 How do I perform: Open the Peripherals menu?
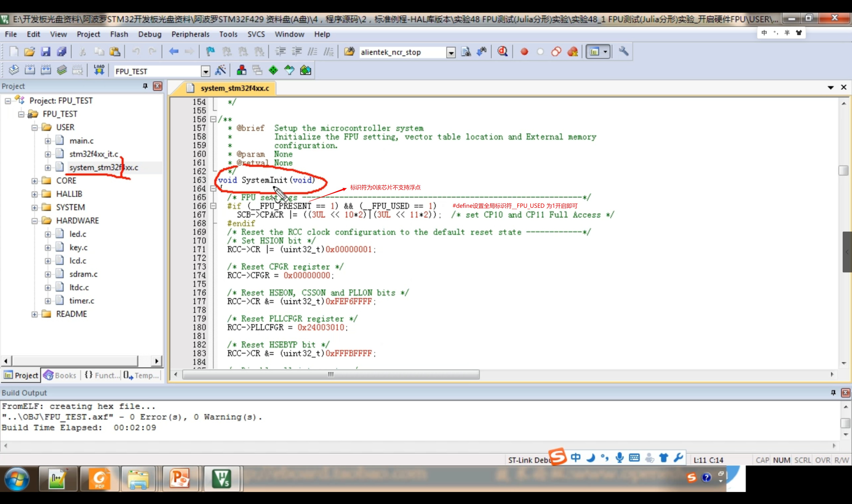pos(190,34)
